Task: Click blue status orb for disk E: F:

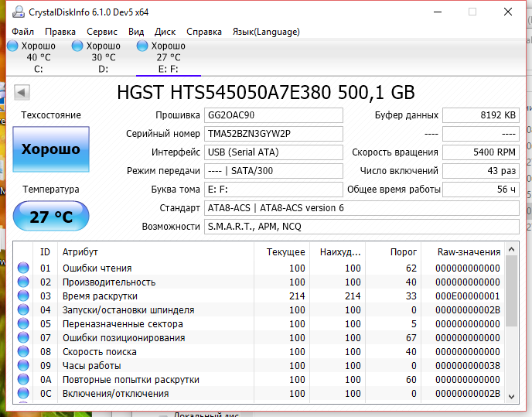Action: coord(142,46)
